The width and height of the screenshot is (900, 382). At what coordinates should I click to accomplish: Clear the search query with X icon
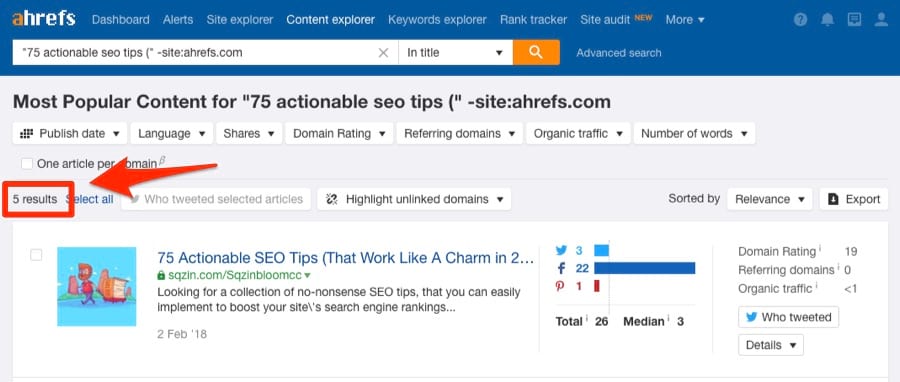[x=383, y=53]
